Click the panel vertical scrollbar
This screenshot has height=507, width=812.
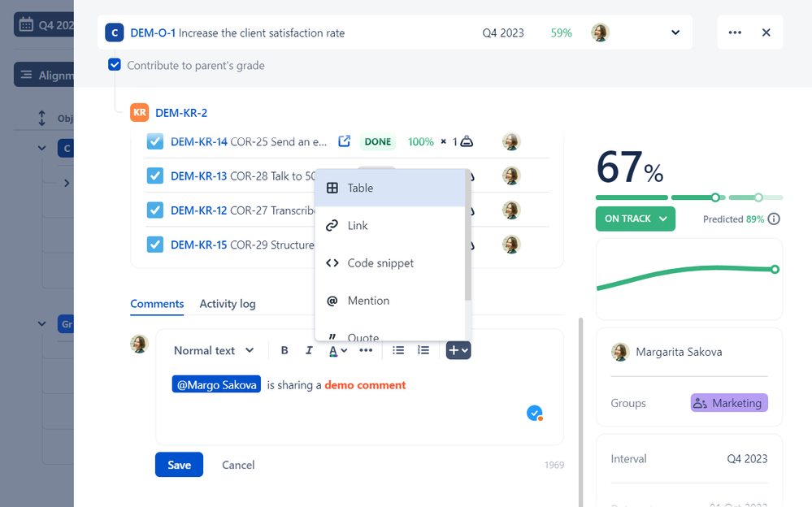581,412
